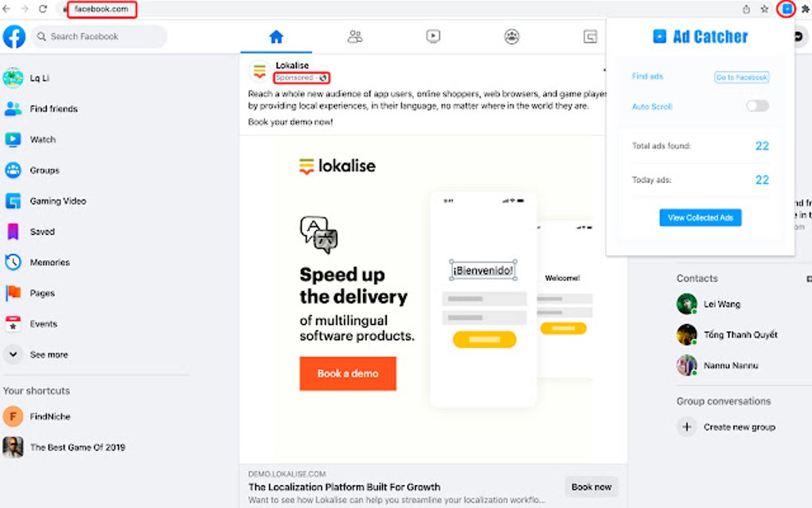The image size is (812, 508).
Task: Click the browser reload icon
Action: [x=43, y=9]
